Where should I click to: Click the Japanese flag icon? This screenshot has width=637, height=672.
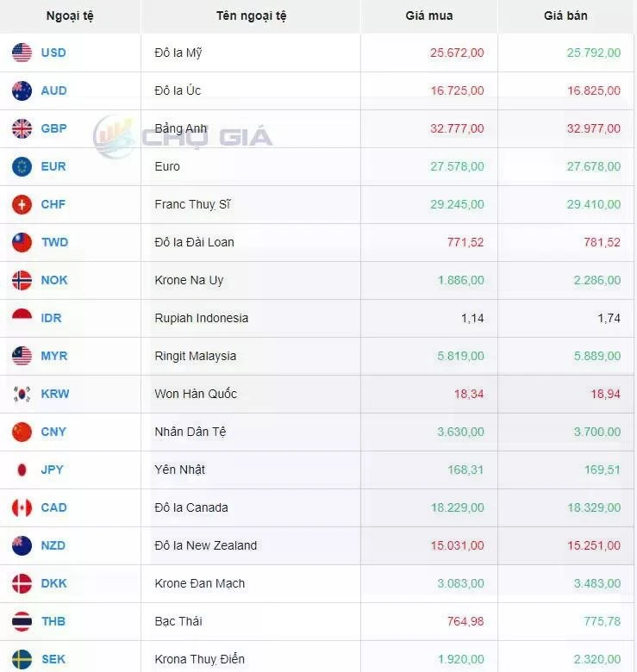click(22, 470)
